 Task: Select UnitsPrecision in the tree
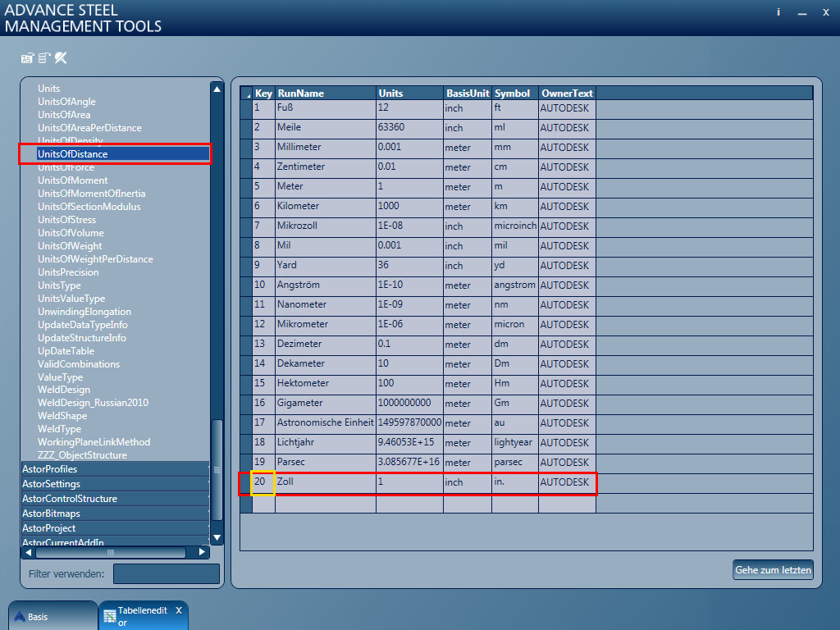[x=68, y=272]
